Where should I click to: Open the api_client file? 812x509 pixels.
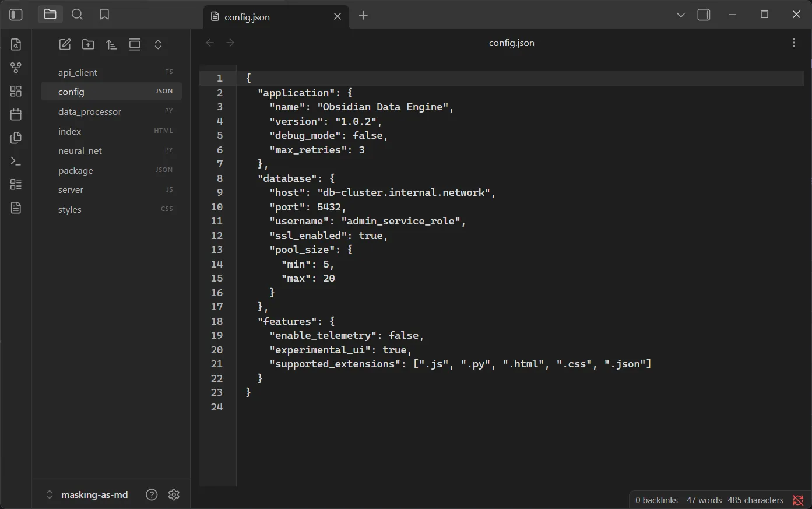[111, 72]
